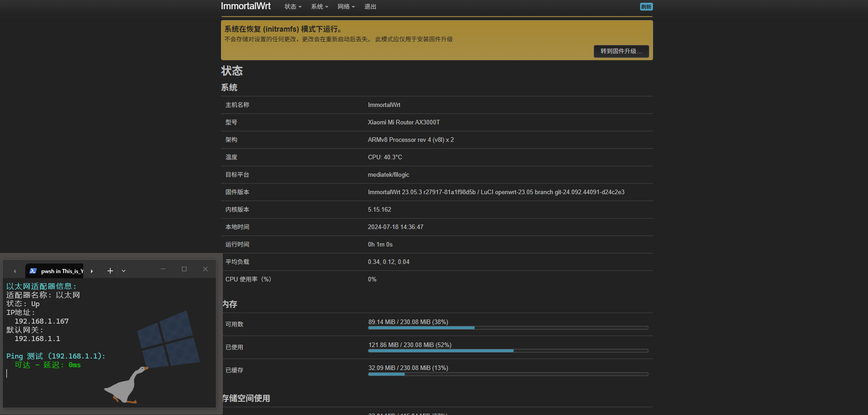Click the 可用数 memory progress bar
Image resolution: width=868 pixels, height=415 pixels.
tap(508, 328)
